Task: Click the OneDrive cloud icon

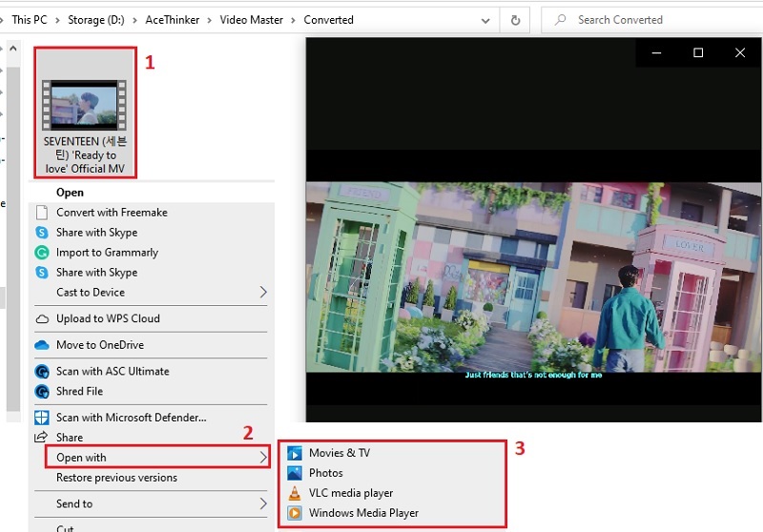Action: (42, 345)
